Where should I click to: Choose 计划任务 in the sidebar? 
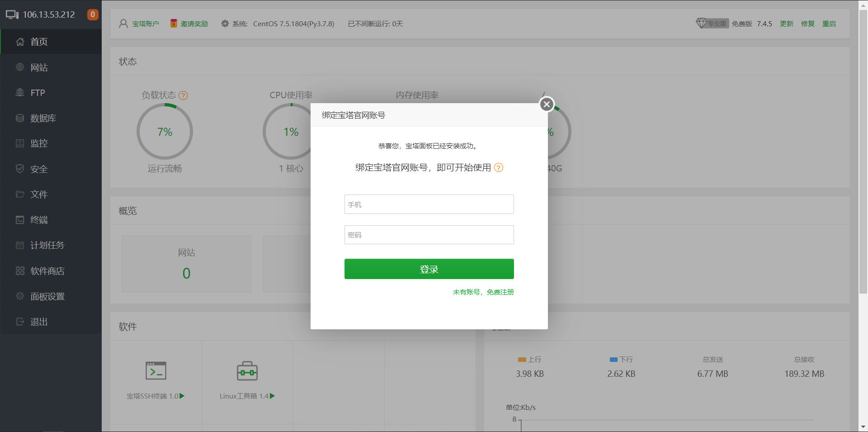[x=51, y=245]
